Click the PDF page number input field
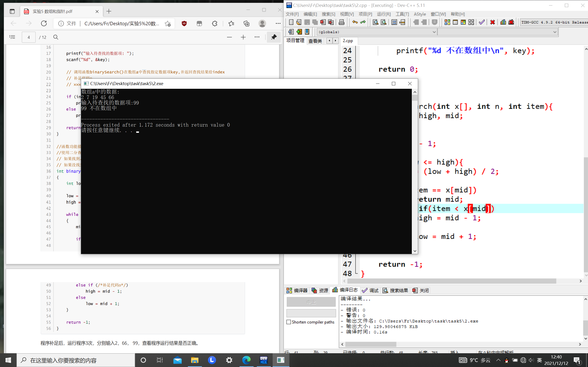Screen dimensions: 588x367 [29, 37]
